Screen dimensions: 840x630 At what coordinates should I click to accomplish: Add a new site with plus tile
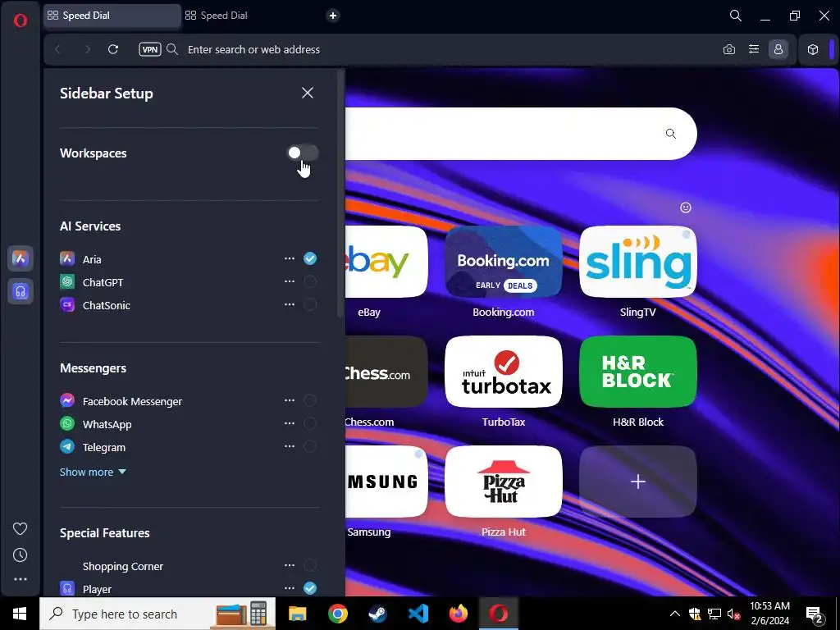tap(638, 482)
